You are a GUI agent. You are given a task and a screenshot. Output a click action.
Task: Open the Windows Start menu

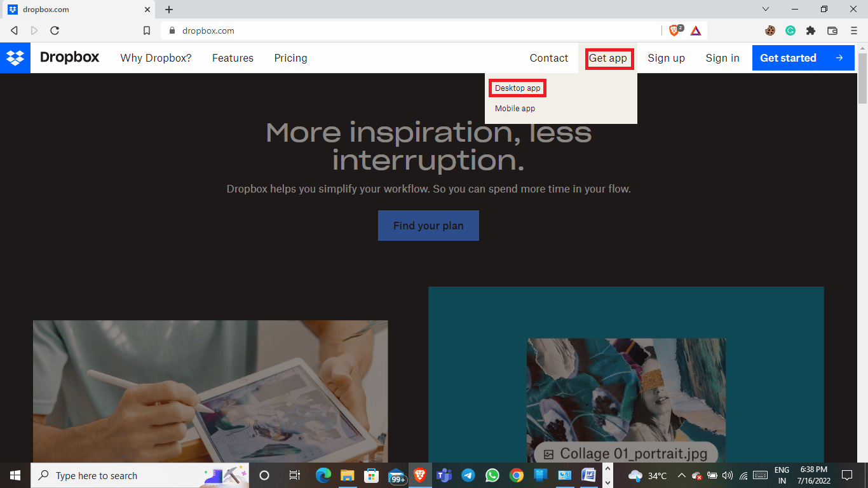click(x=15, y=475)
